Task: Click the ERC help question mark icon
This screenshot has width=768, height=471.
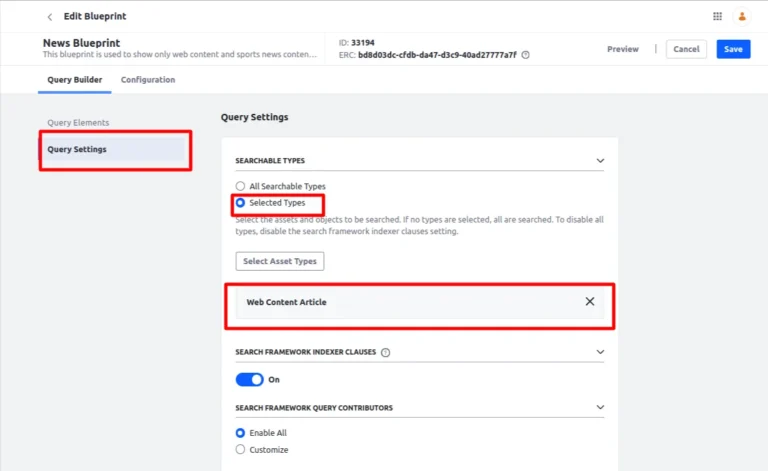Action: pyautogui.click(x=526, y=55)
